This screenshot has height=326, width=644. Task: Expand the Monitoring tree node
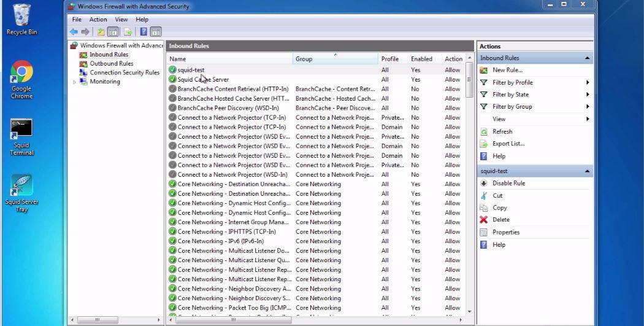(74, 82)
